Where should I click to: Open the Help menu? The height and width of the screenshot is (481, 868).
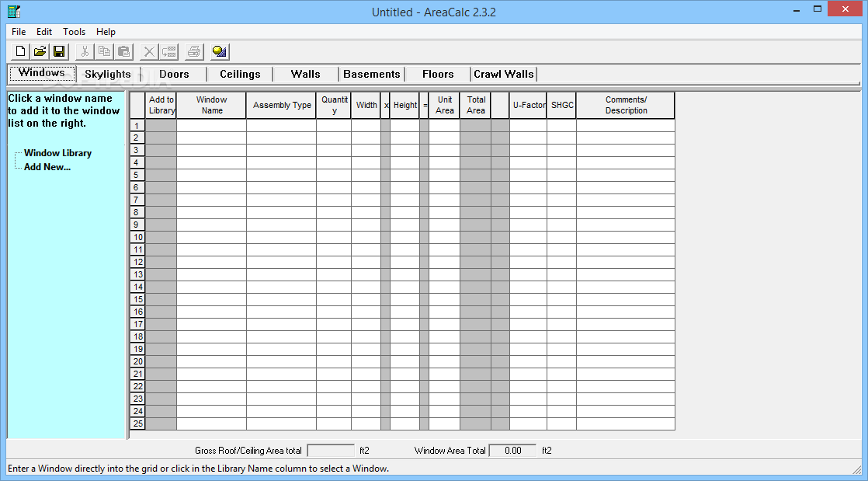106,32
